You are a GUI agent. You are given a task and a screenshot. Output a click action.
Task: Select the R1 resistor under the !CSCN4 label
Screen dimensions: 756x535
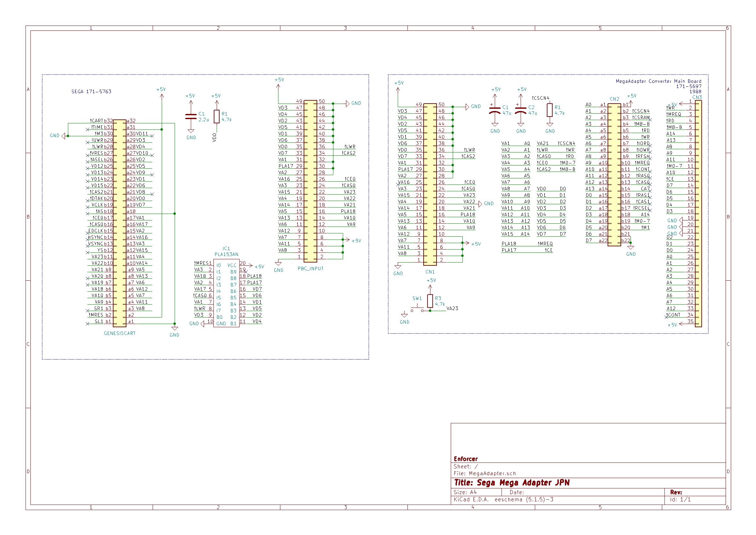point(550,110)
